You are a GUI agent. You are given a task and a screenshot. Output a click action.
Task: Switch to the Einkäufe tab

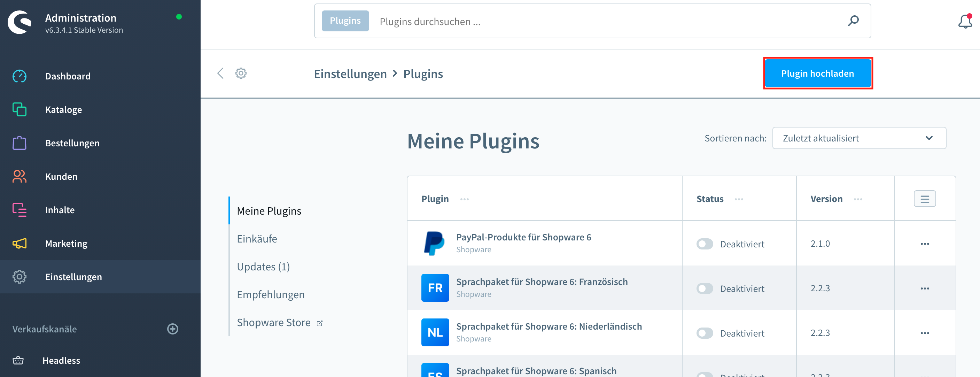pyautogui.click(x=257, y=238)
